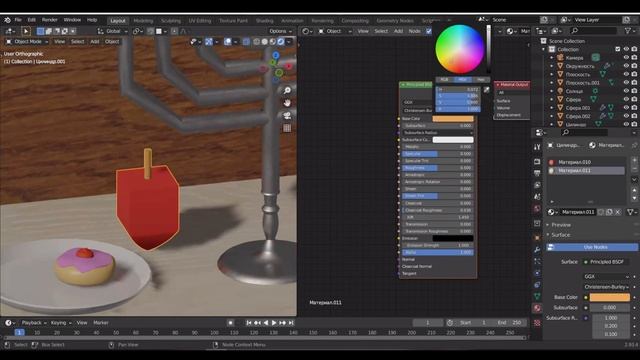Switch to the Shading workspace tab

tap(264, 20)
